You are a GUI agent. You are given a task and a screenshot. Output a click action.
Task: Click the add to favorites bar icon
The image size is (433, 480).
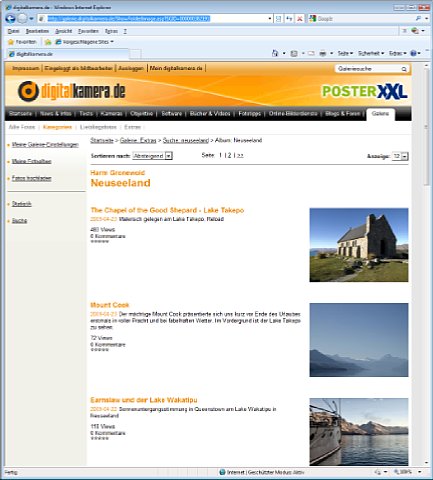[48, 42]
